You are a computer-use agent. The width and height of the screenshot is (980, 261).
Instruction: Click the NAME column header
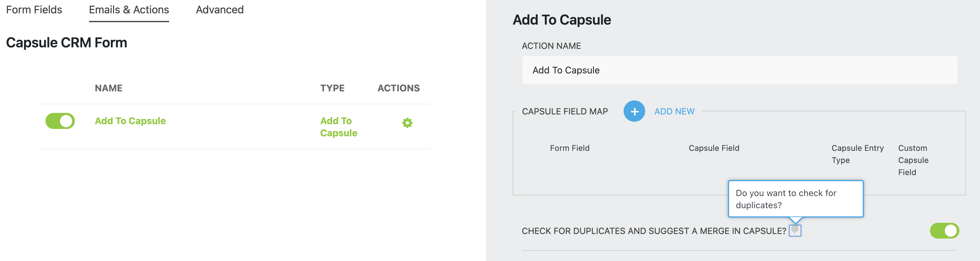tap(108, 88)
